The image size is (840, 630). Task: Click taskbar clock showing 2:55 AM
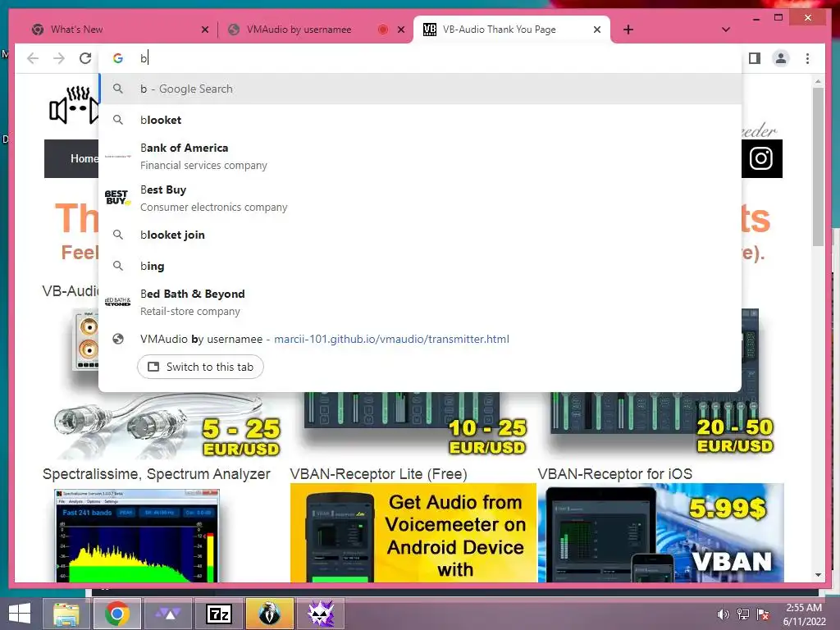click(804, 614)
